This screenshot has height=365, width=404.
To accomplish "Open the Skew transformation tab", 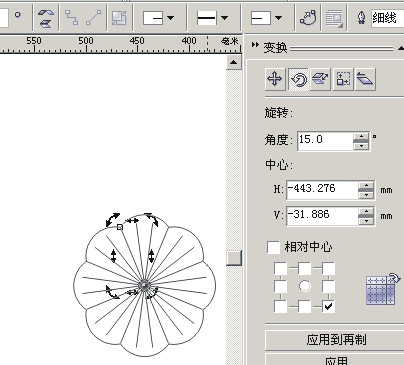I will coord(365,79).
